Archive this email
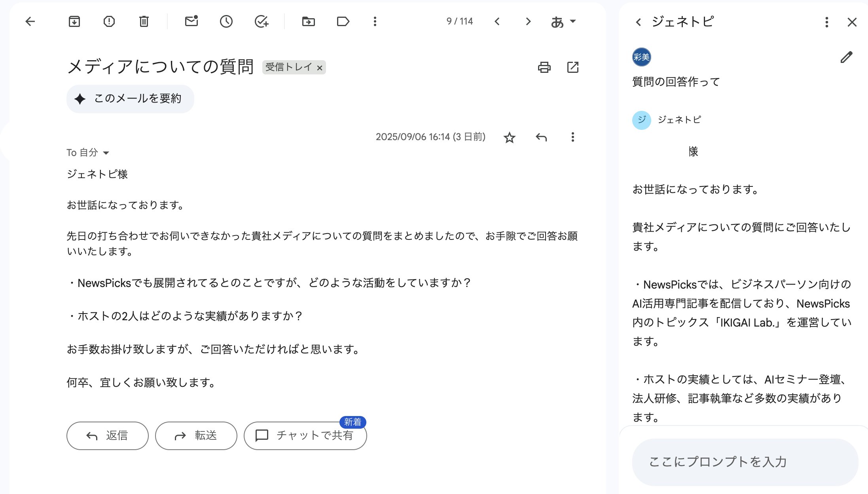 (x=74, y=21)
